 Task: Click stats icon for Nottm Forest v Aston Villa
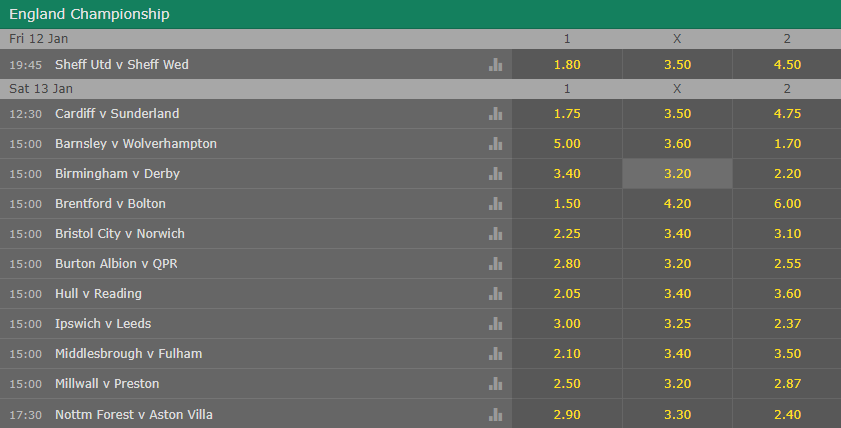(x=495, y=414)
